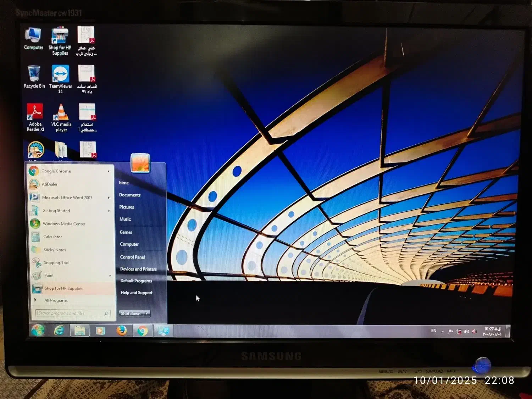Launch Windows Media Center from Start menu
The width and height of the screenshot is (532, 399).
coord(72,224)
